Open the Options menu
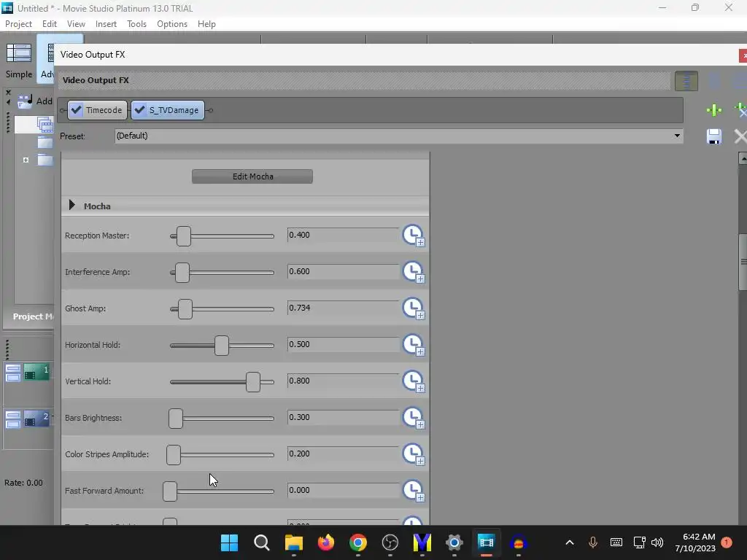The image size is (747, 560). 172,24
